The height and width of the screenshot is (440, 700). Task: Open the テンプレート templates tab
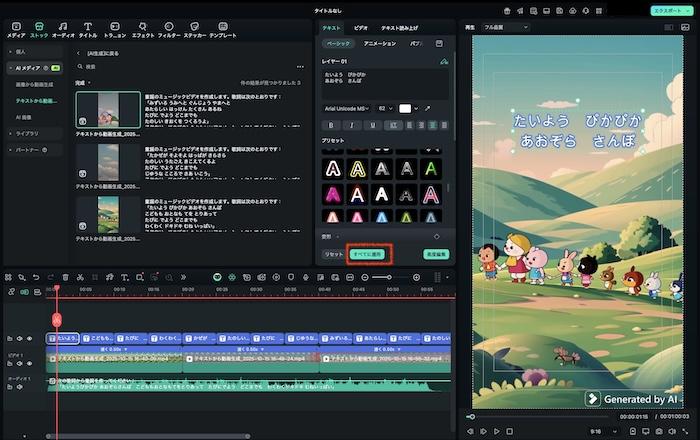point(223,30)
